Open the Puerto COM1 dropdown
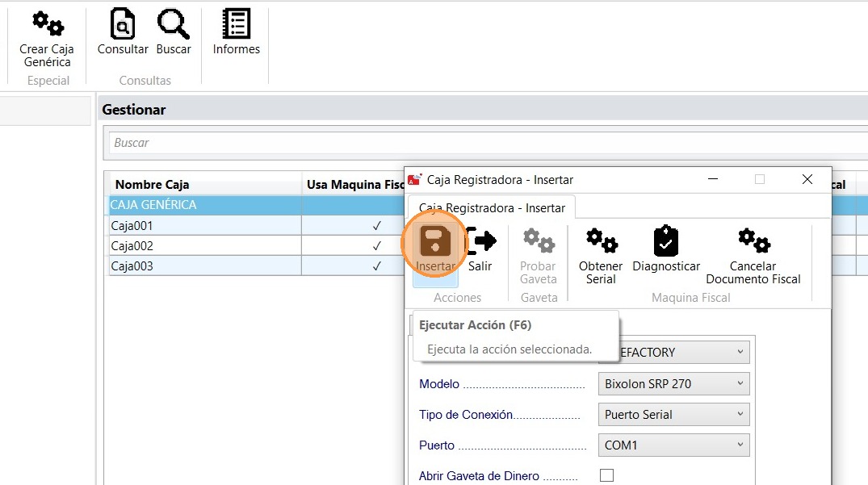The width and height of the screenshot is (868, 485). point(673,445)
